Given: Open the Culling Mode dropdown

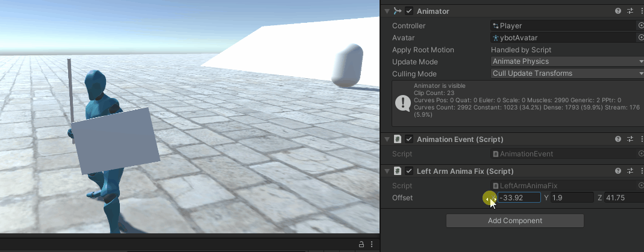Looking at the screenshot, I should coord(567,73).
